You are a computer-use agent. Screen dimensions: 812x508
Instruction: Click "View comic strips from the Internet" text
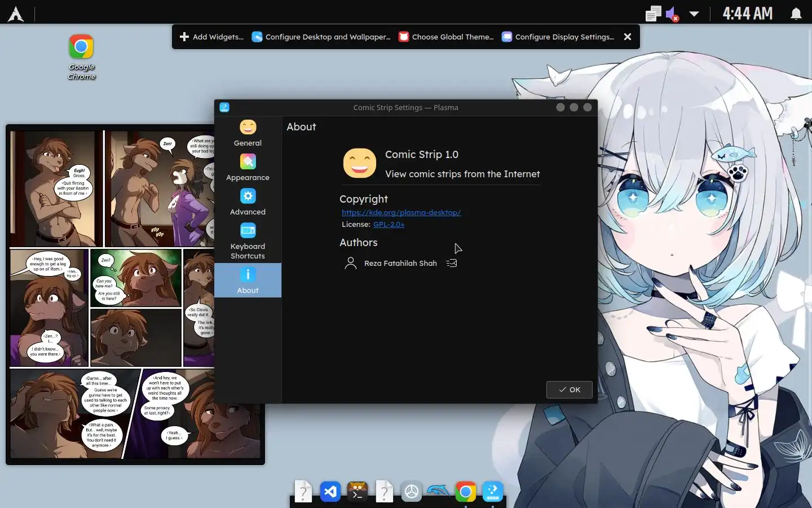pos(462,174)
